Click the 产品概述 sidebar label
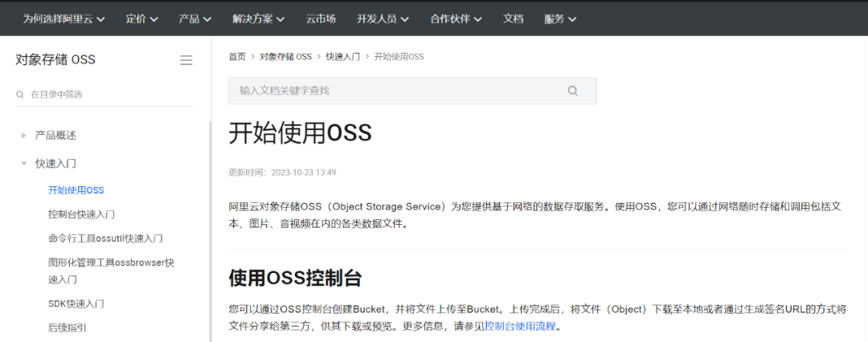The width and height of the screenshot is (868, 342). [x=55, y=135]
